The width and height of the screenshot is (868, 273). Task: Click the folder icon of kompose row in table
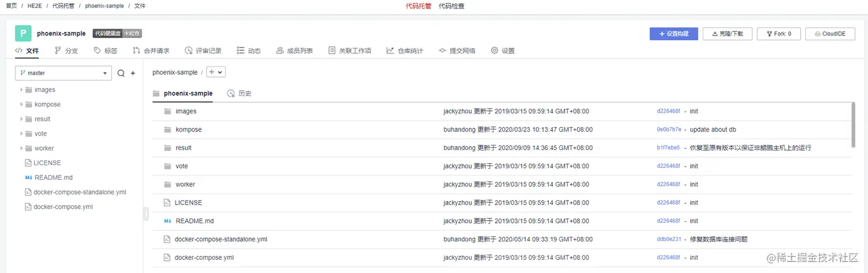(168, 130)
